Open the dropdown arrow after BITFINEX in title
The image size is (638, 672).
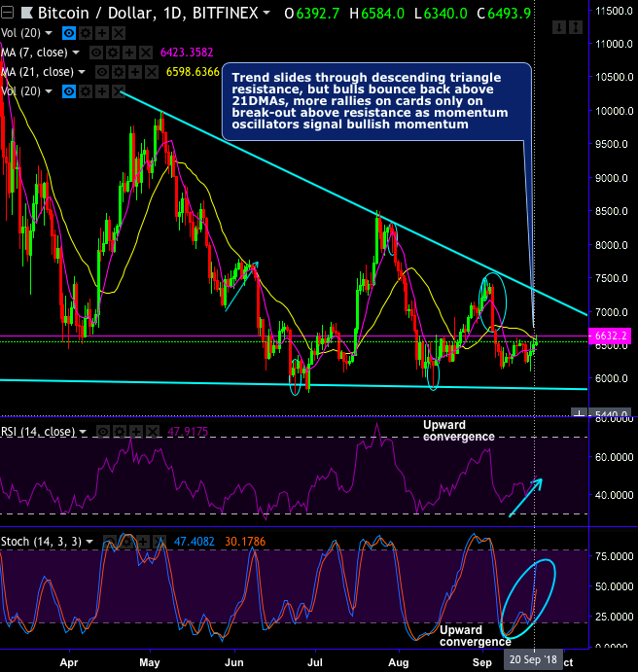point(266,14)
